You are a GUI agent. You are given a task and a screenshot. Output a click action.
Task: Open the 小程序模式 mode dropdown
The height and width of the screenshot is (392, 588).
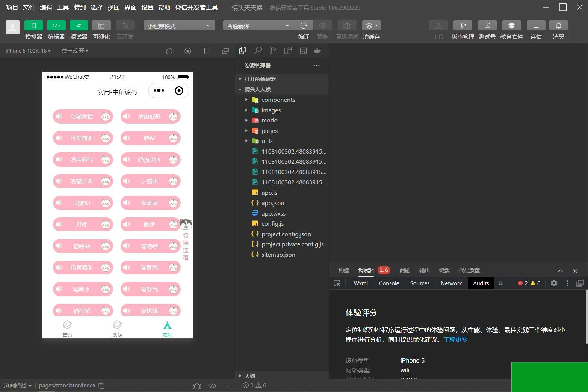pyautogui.click(x=179, y=26)
